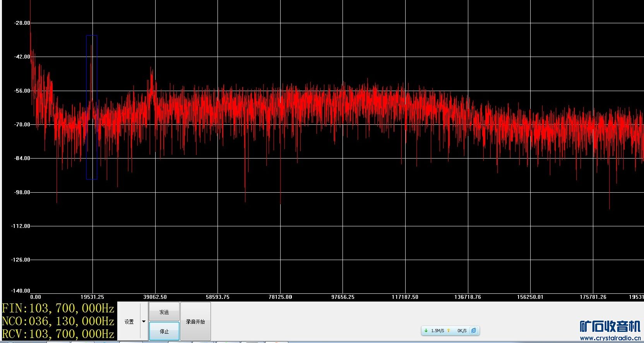Click the 39062.50 x-axis label
This screenshot has width=644, height=343.
pyautogui.click(x=155, y=297)
